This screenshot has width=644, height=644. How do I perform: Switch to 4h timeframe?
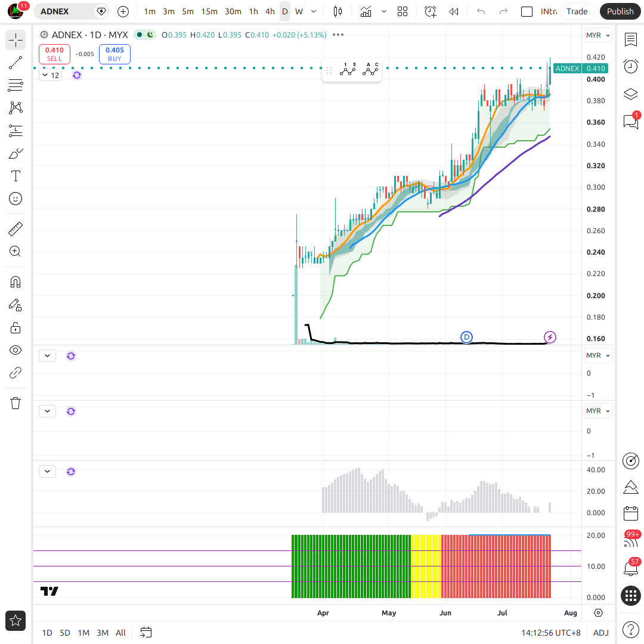(270, 11)
